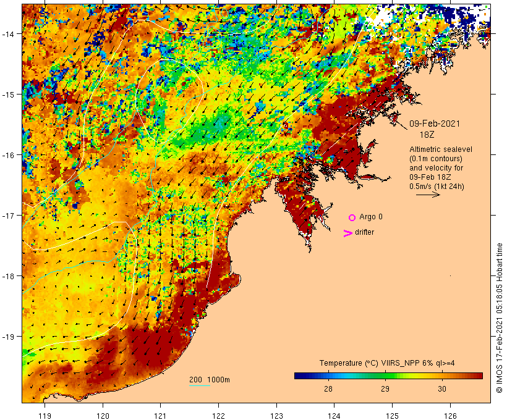Click the longitude label '120'
The width and height of the screenshot is (507, 420).
(103, 416)
